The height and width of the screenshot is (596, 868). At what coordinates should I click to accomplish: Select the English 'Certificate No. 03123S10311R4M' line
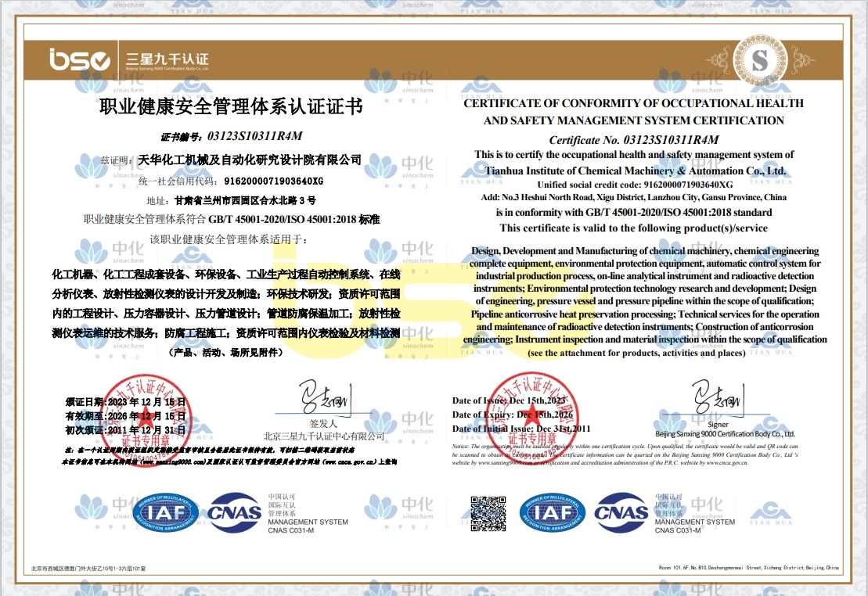633,140
